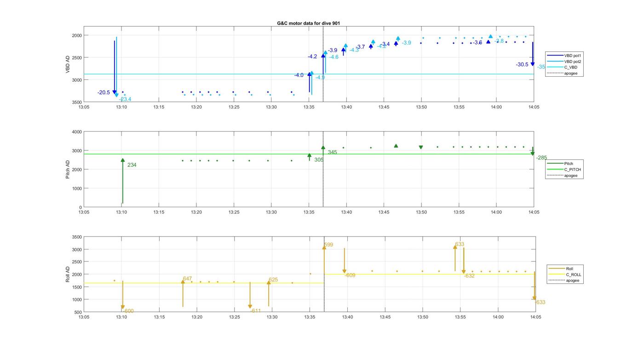The width and height of the screenshot is (644, 351).
Task: Click the '4000' tick on the Pitch AD axis
Action: [77, 132]
